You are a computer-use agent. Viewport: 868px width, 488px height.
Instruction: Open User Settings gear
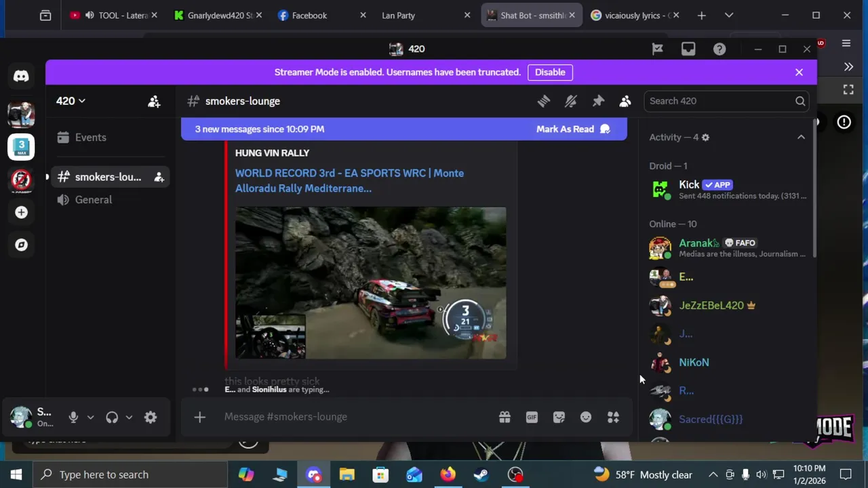(151, 418)
